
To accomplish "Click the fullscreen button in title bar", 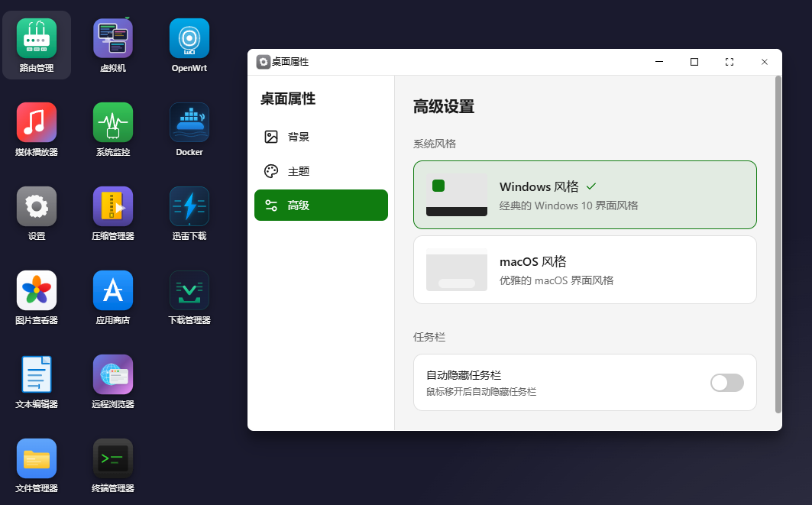I will pyautogui.click(x=730, y=62).
